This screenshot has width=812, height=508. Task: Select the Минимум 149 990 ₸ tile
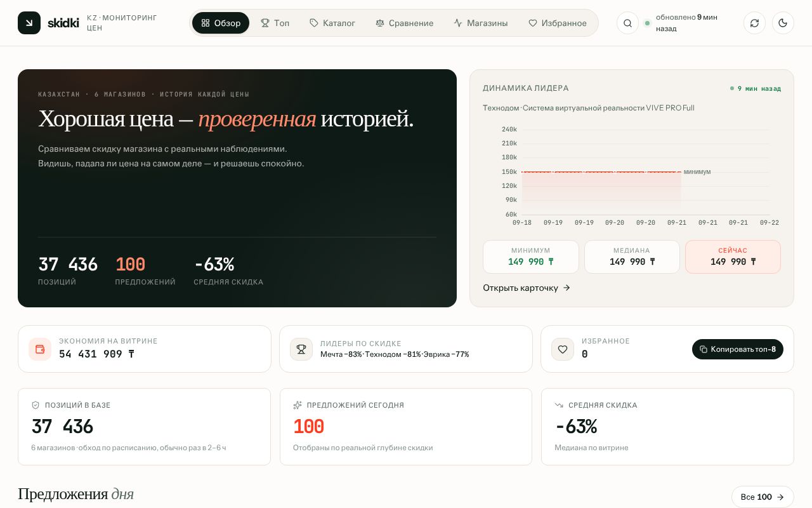pos(531,257)
